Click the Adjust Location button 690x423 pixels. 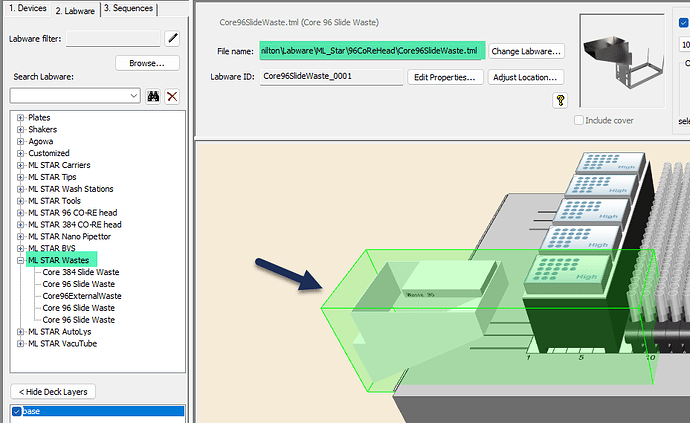click(527, 77)
